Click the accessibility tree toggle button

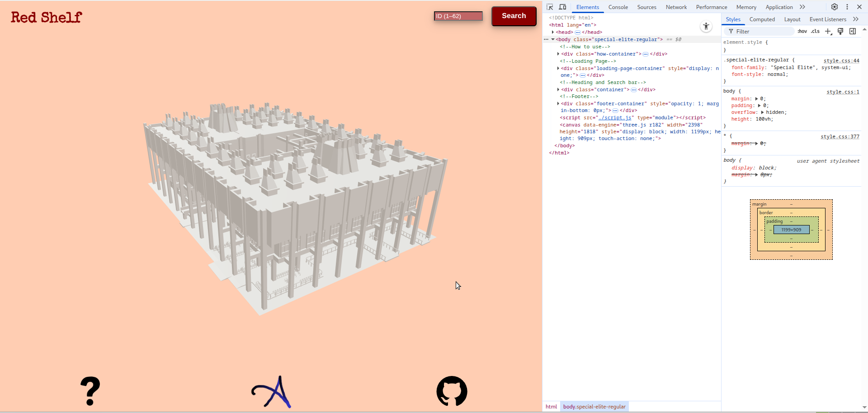(x=706, y=27)
